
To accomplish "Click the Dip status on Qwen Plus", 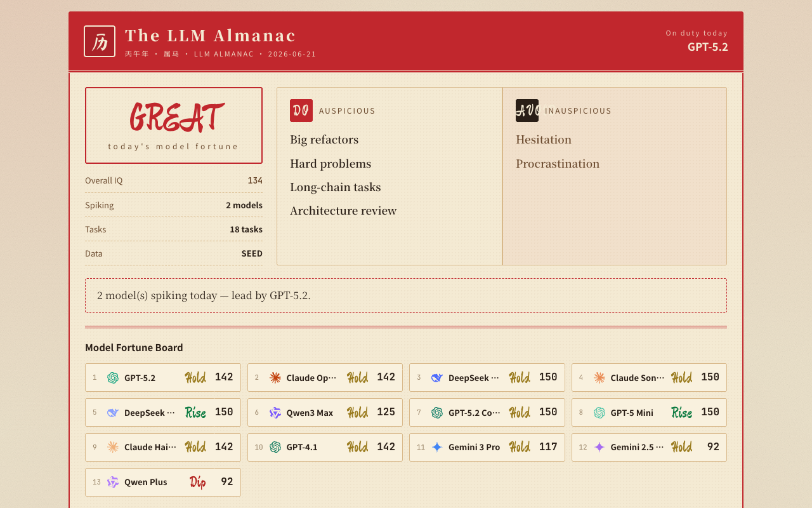I will pyautogui.click(x=197, y=482).
